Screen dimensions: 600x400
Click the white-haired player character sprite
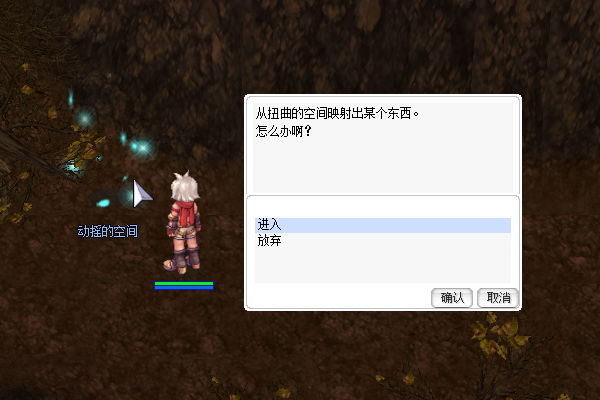click(x=184, y=223)
